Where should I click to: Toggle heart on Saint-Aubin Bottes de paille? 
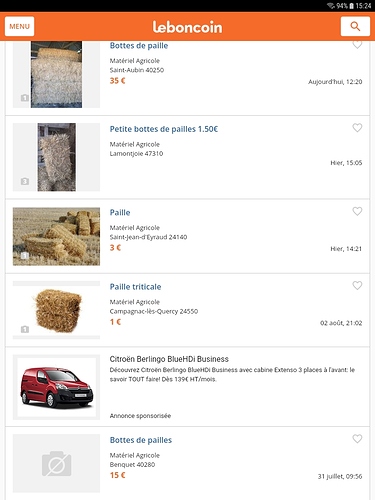pyautogui.click(x=357, y=44)
